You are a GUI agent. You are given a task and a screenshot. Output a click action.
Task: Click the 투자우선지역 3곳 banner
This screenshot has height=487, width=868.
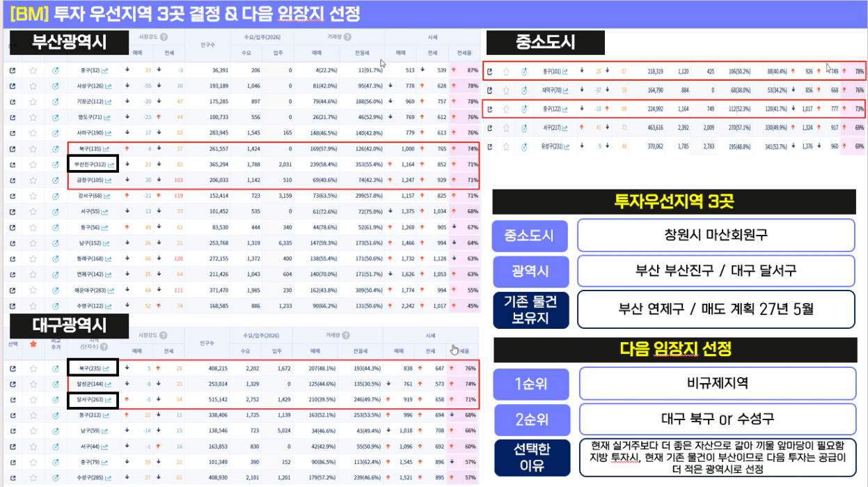click(674, 201)
